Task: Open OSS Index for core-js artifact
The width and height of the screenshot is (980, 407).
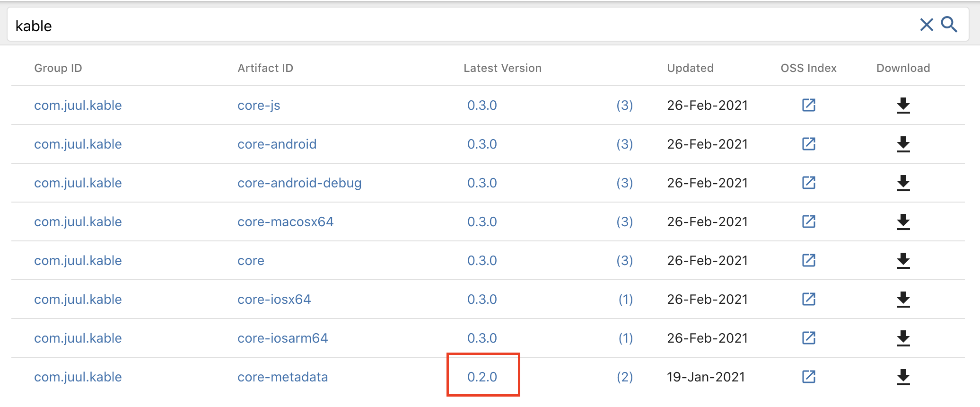Action: [x=808, y=105]
